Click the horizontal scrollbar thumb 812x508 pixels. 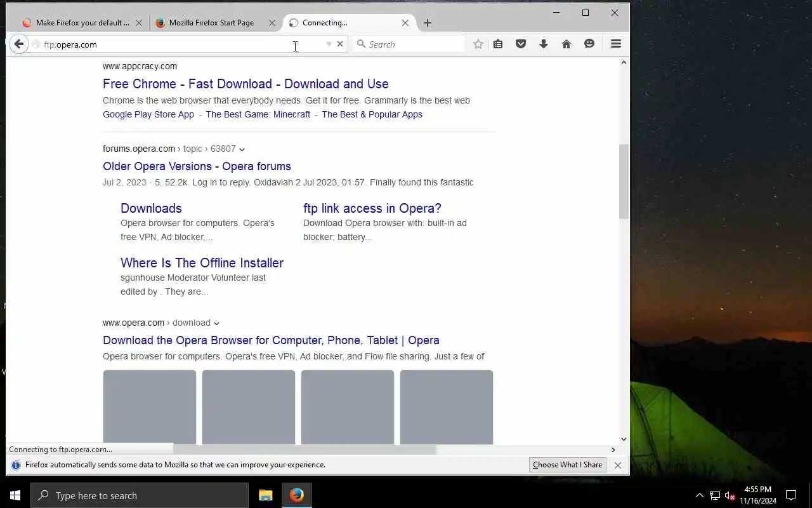(x=304, y=450)
